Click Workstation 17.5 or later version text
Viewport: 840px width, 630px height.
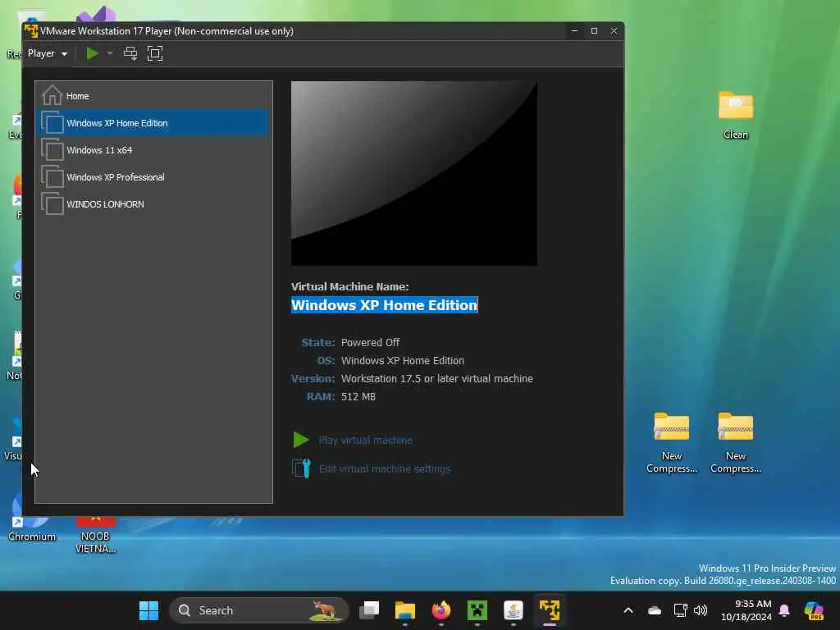pos(437,379)
